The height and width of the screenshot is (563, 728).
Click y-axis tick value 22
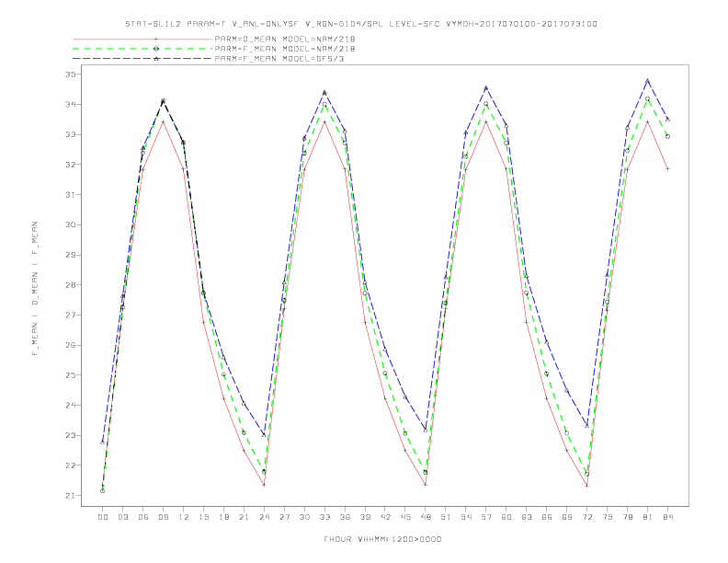click(71, 465)
